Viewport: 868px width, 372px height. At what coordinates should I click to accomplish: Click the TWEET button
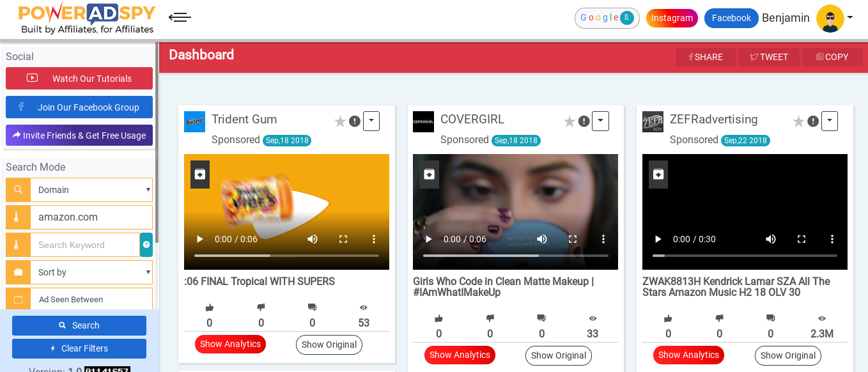(769, 57)
